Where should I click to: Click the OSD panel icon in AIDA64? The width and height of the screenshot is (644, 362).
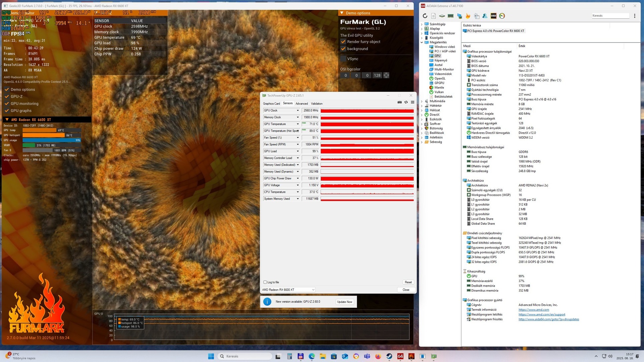tap(493, 16)
